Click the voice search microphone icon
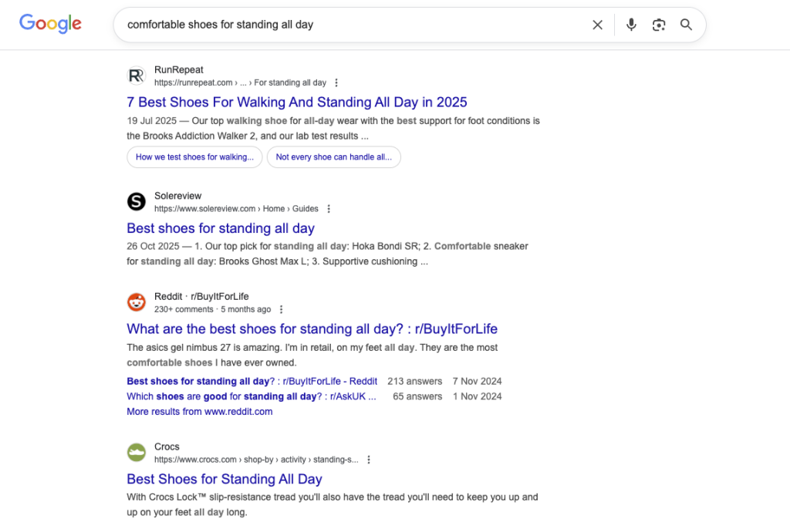The width and height of the screenshot is (790, 532). pyautogui.click(x=631, y=24)
